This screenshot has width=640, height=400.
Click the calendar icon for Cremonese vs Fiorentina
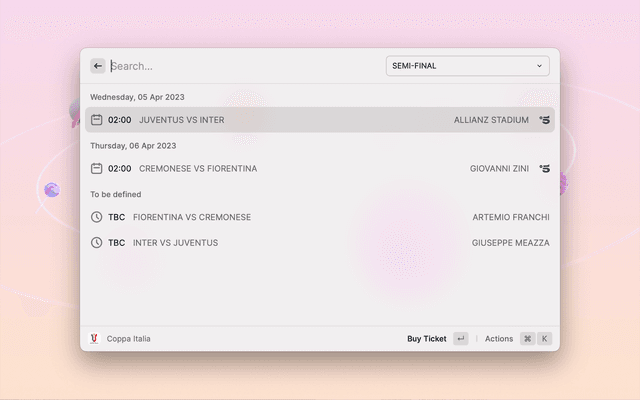tap(97, 169)
